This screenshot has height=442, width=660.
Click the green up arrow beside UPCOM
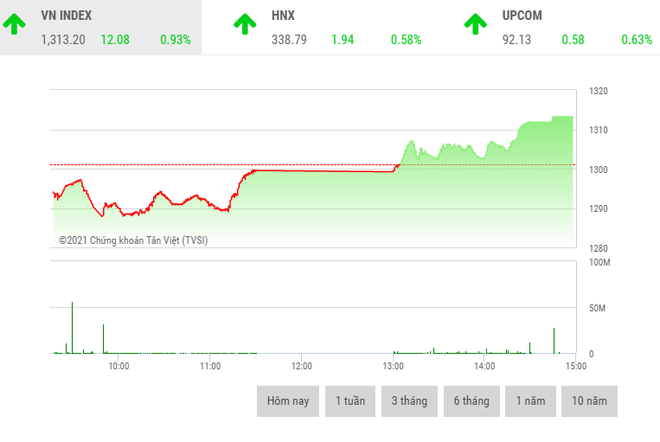474,26
